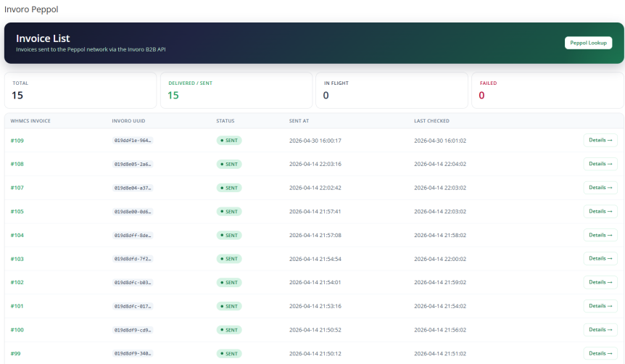
Task: Open Details for invoice #102
Action: click(x=600, y=282)
